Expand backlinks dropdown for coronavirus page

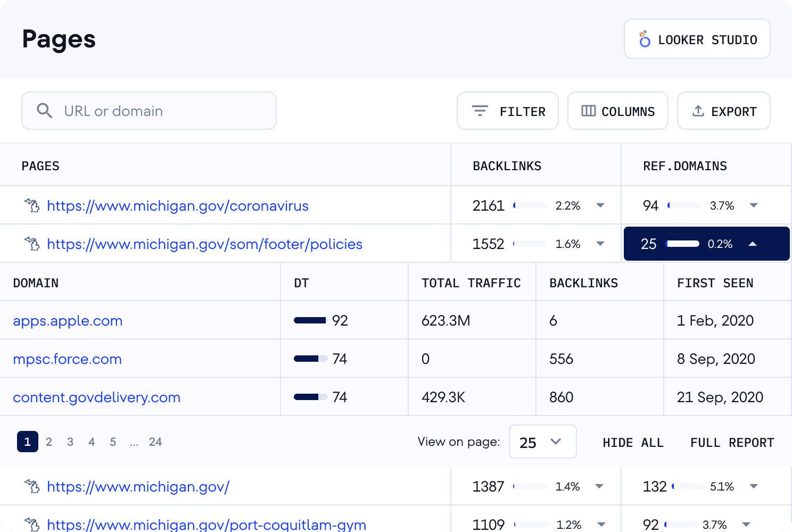click(x=600, y=205)
